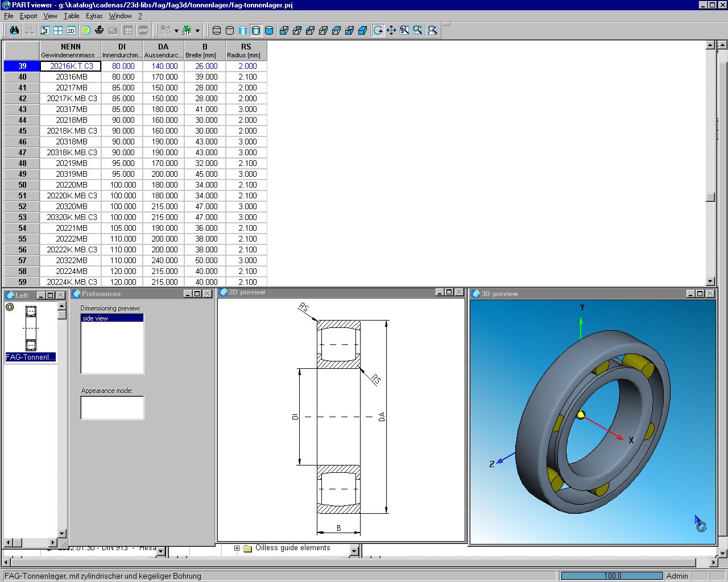Open the ? help menu
Viewport: 728px width, 582px height.
[x=140, y=16]
